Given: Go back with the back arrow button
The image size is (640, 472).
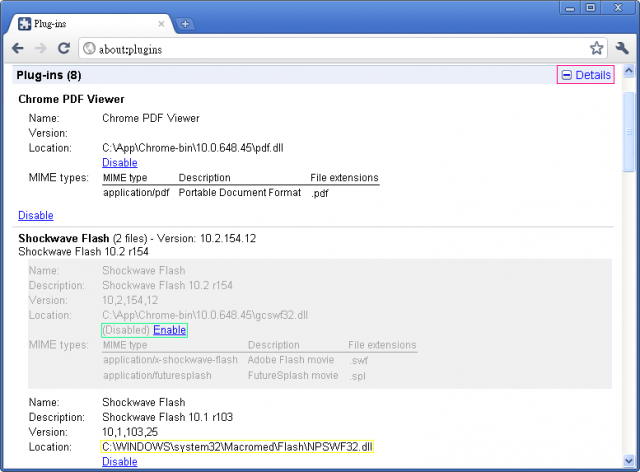Looking at the screenshot, I should tap(18, 49).
